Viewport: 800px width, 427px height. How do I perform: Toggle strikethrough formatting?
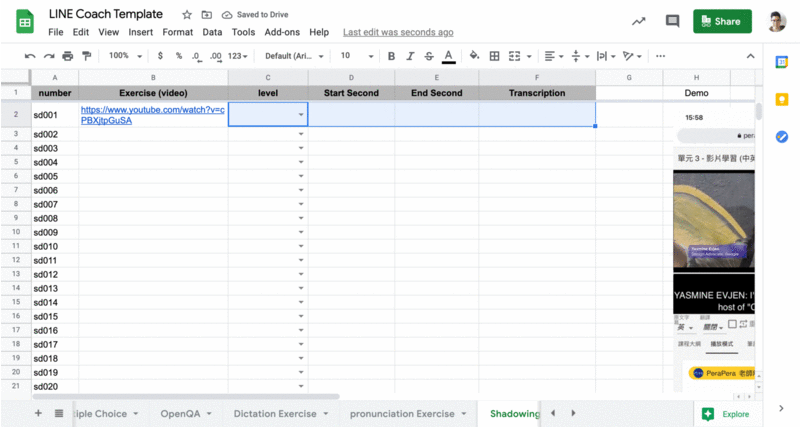429,56
